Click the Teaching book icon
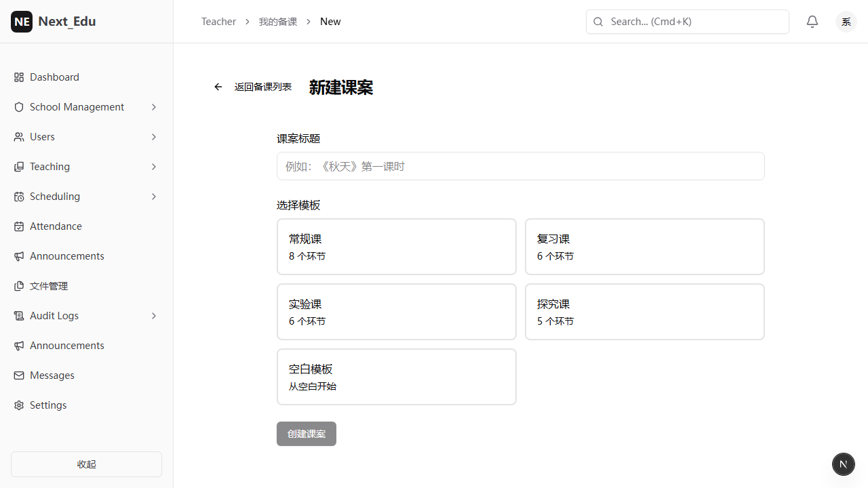This screenshot has width=868, height=488. pos(19,167)
